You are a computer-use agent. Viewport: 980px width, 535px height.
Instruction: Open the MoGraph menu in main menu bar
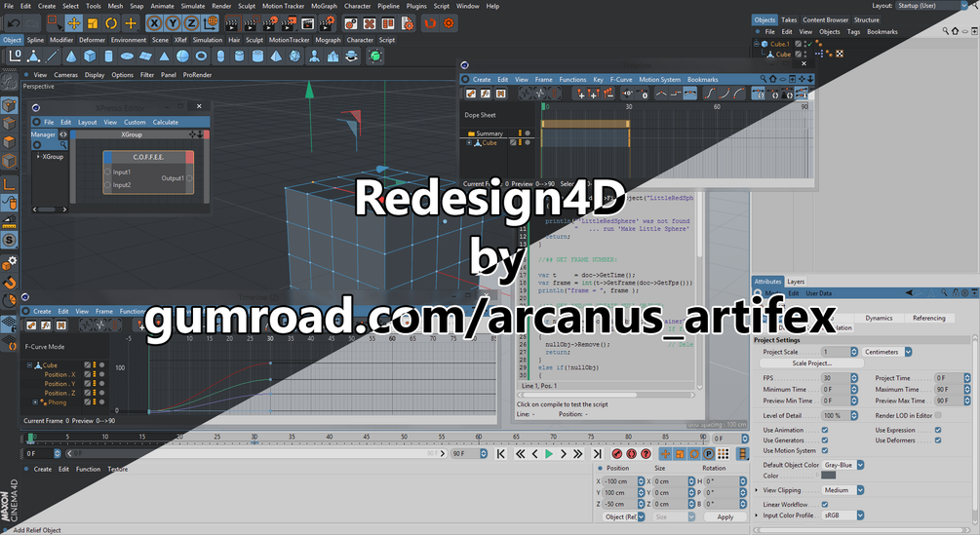click(x=324, y=6)
